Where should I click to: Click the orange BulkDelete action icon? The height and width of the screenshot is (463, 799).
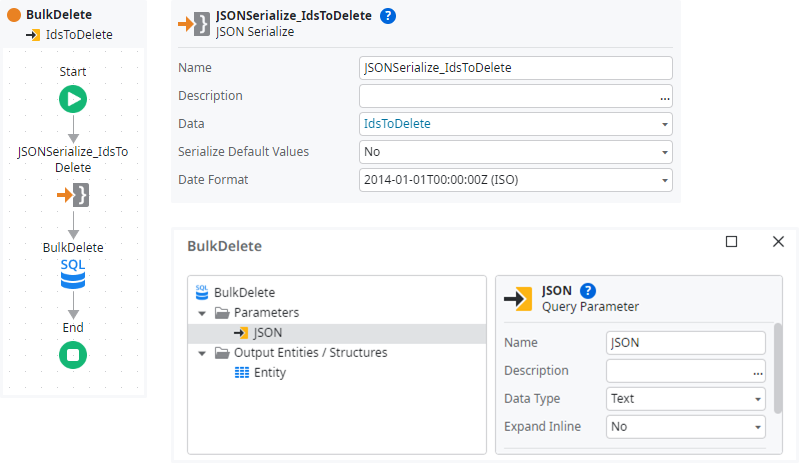[x=14, y=16]
